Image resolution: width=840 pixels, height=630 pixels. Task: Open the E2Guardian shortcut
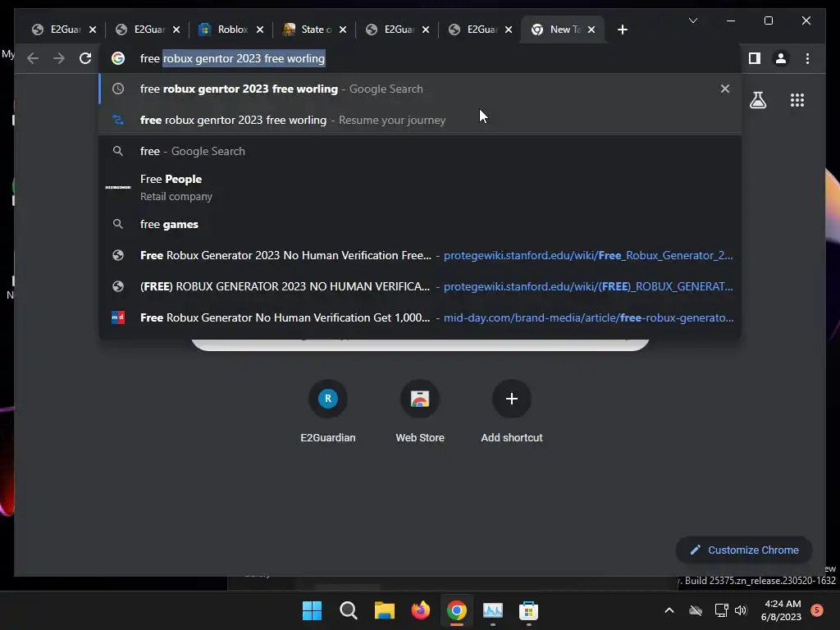328,412
